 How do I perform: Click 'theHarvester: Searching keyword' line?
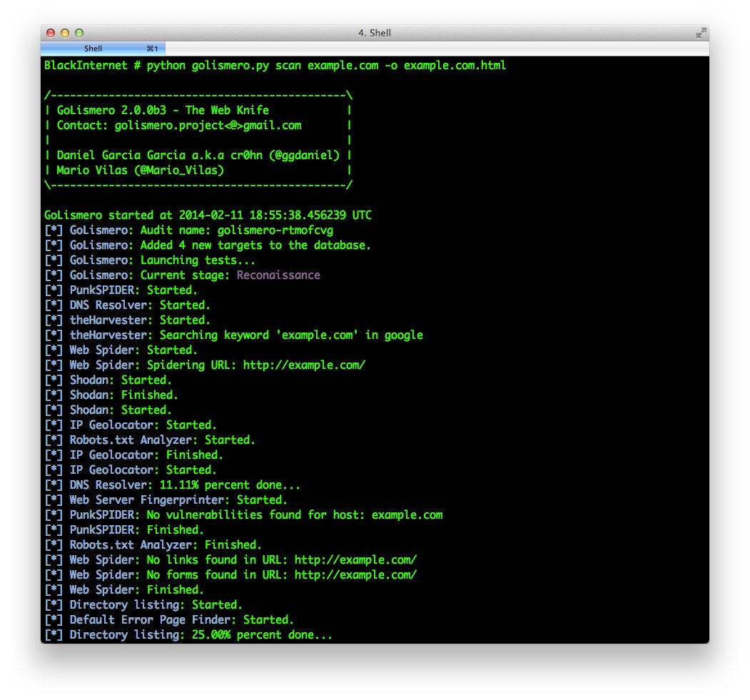point(233,335)
